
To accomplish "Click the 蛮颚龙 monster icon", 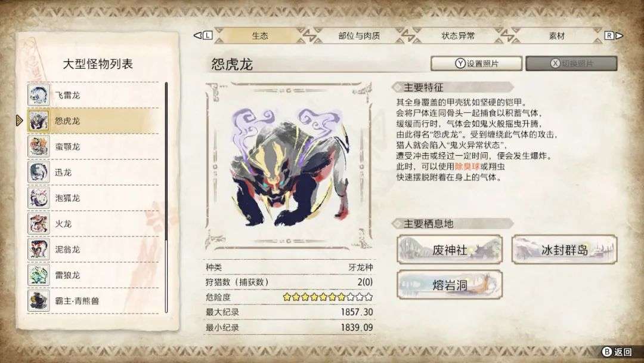I will click(38, 146).
